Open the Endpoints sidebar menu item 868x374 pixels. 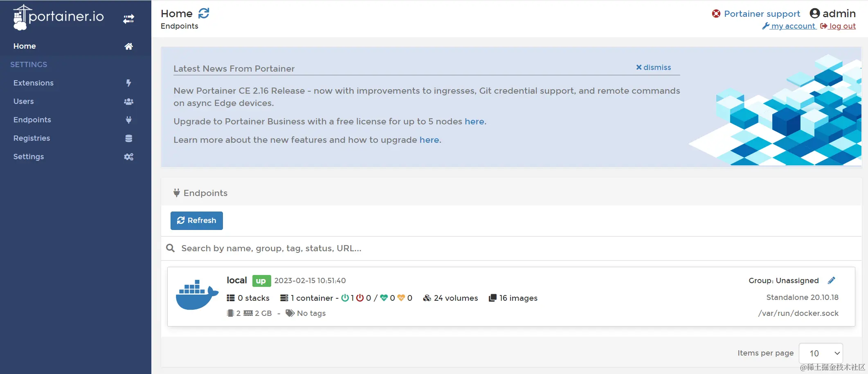coord(76,120)
